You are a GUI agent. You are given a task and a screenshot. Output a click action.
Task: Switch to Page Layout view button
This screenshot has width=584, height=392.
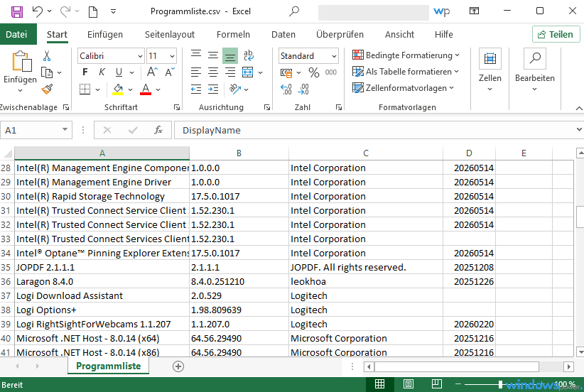pos(409,383)
